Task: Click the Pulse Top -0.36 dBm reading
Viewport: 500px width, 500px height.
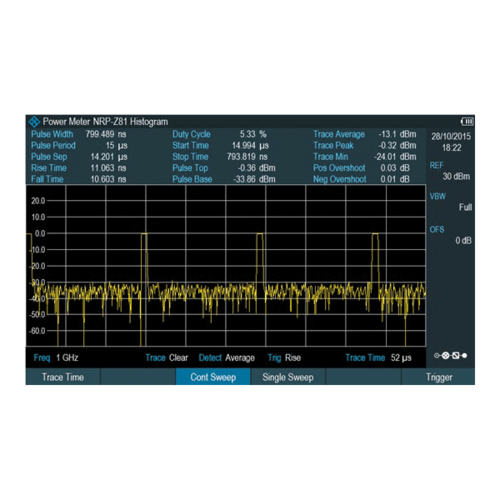Action: 224,168
